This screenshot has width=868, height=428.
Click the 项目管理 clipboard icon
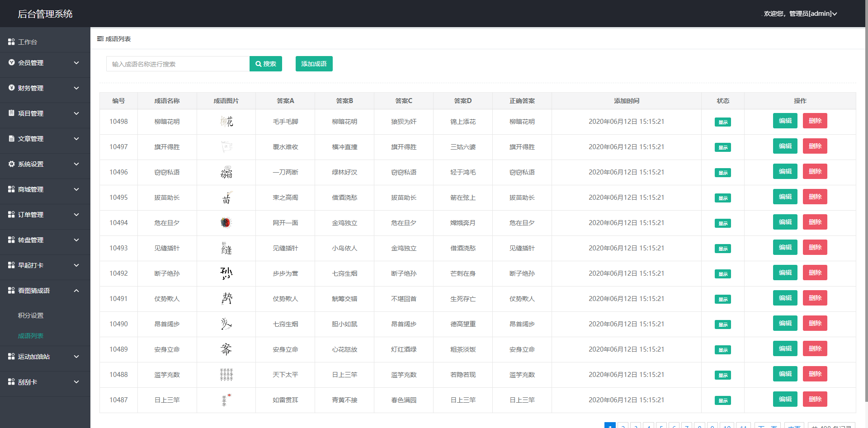11,113
